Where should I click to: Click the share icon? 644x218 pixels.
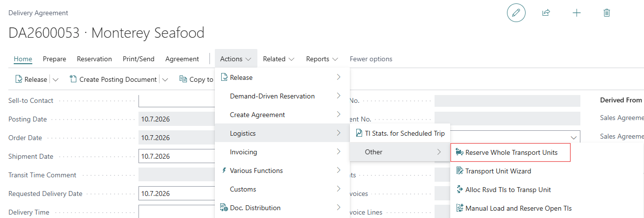coord(546,13)
